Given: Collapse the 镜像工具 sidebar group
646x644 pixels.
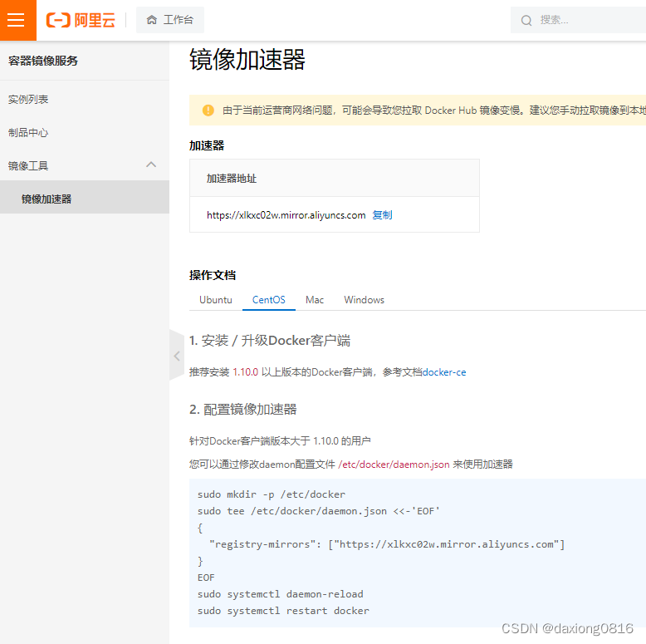Looking at the screenshot, I should [x=85, y=165].
